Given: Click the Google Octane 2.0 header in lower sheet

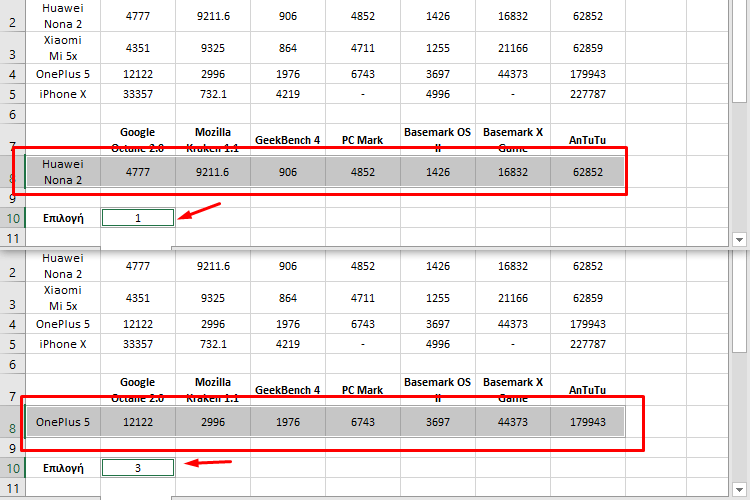Looking at the screenshot, I should (x=138, y=390).
